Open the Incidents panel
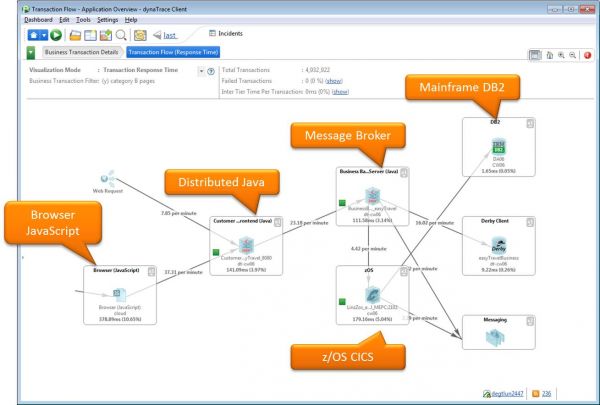This screenshot has width=600, height=405. tap(226, 33)
